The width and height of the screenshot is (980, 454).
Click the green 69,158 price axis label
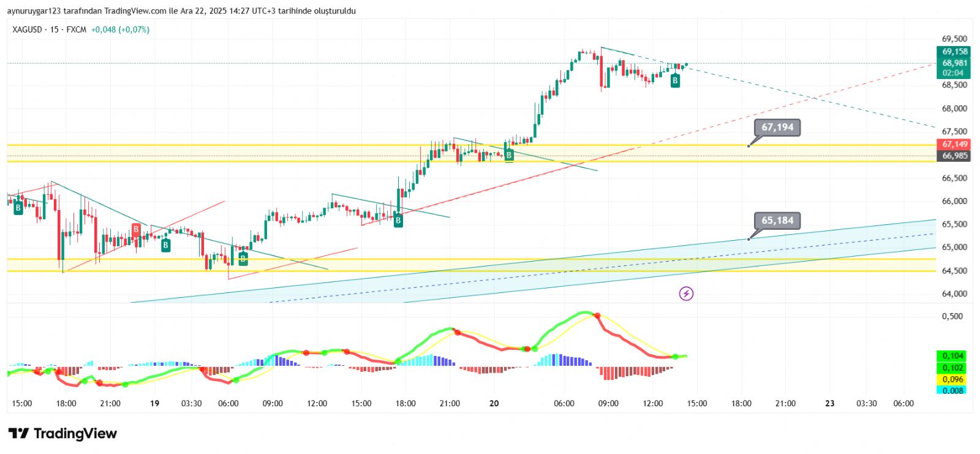(x=954, y=51)
